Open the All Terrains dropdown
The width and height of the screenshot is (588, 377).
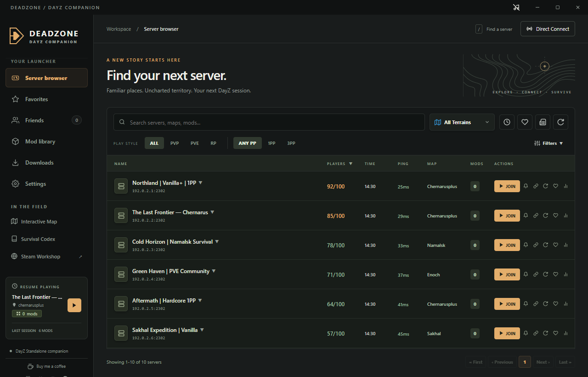coord(462,122)
